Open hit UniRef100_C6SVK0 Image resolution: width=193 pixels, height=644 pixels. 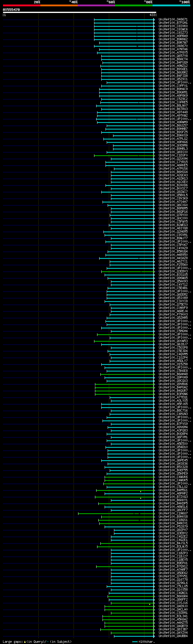173,26
